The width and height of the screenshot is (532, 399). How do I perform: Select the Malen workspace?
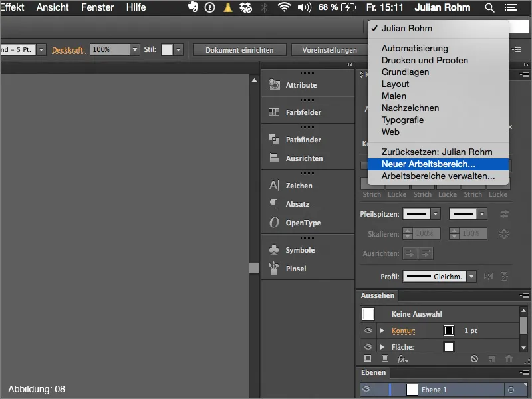[438, 96]
